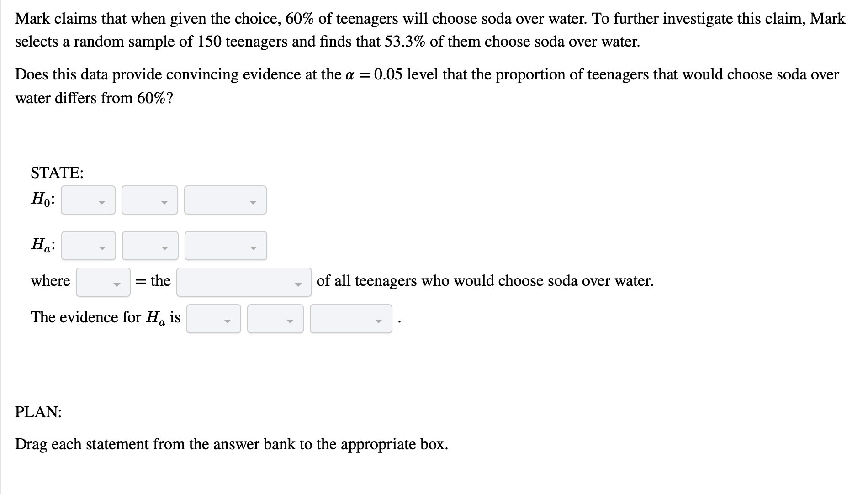Viewport: 868px width, 494px height.
Task: Click the PLAN section heading
Action: tap(38, 412)
